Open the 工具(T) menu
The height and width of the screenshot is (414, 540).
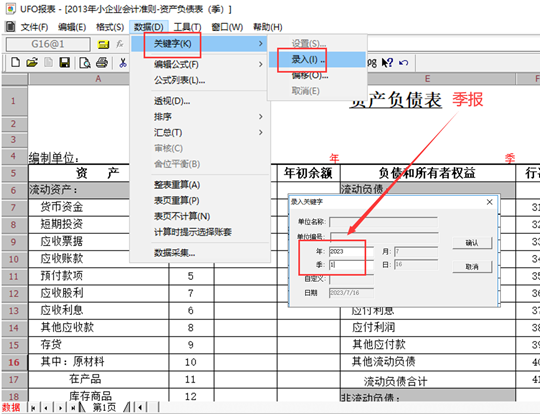pos(187,27)
